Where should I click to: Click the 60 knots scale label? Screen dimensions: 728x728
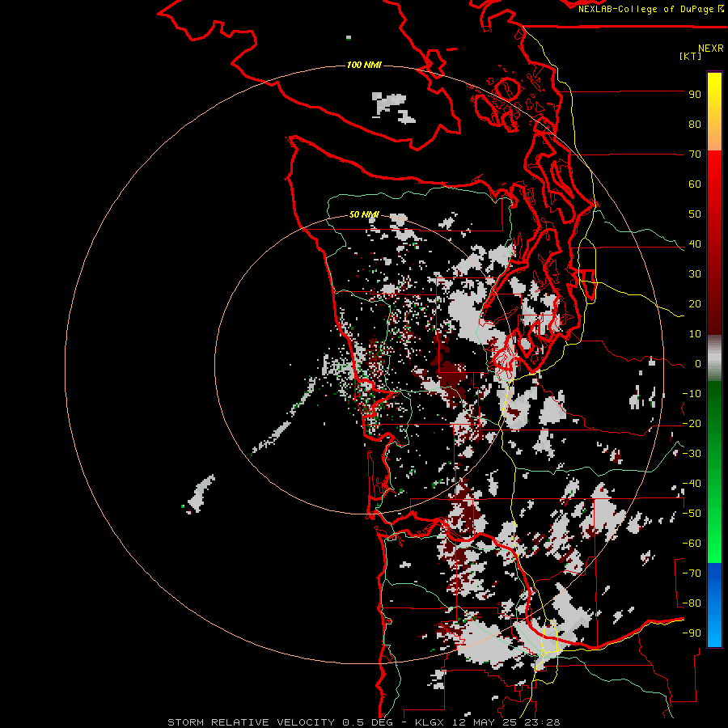[695, 184]
